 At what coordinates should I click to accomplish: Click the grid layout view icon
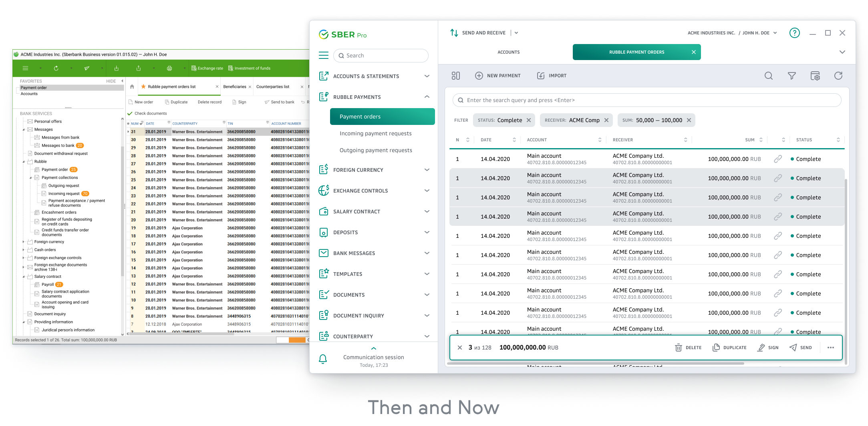(455, 76)
